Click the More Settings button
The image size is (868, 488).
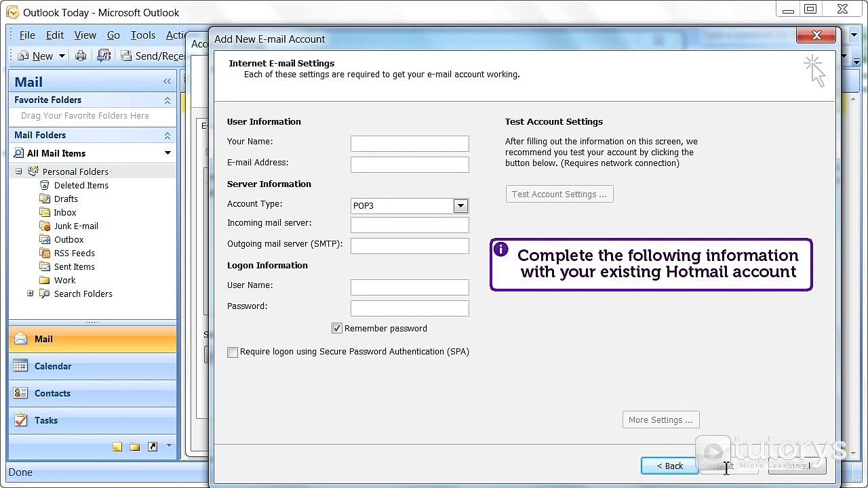pos(661,420)
